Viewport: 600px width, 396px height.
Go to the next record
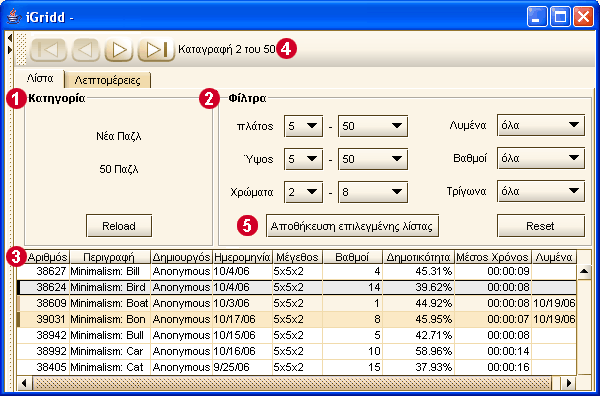(119, 50)
